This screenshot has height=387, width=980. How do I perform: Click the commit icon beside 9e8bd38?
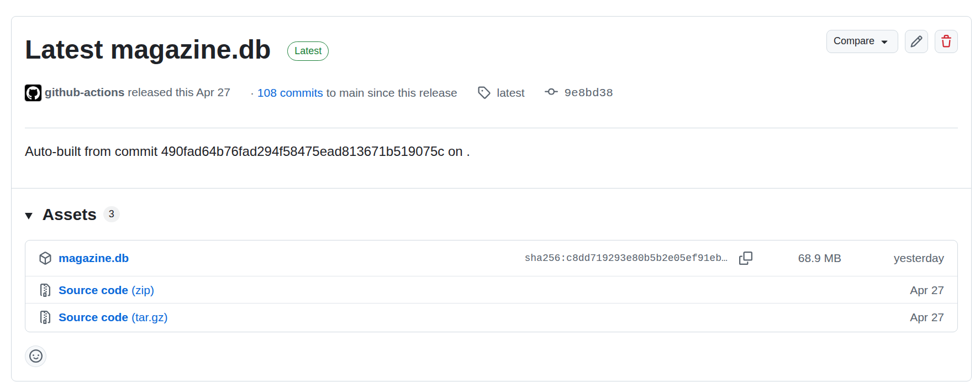(551, 92)
